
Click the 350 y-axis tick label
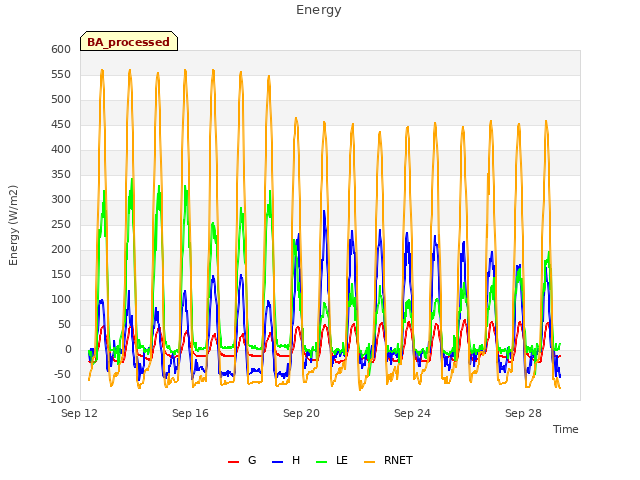(61, 174)
